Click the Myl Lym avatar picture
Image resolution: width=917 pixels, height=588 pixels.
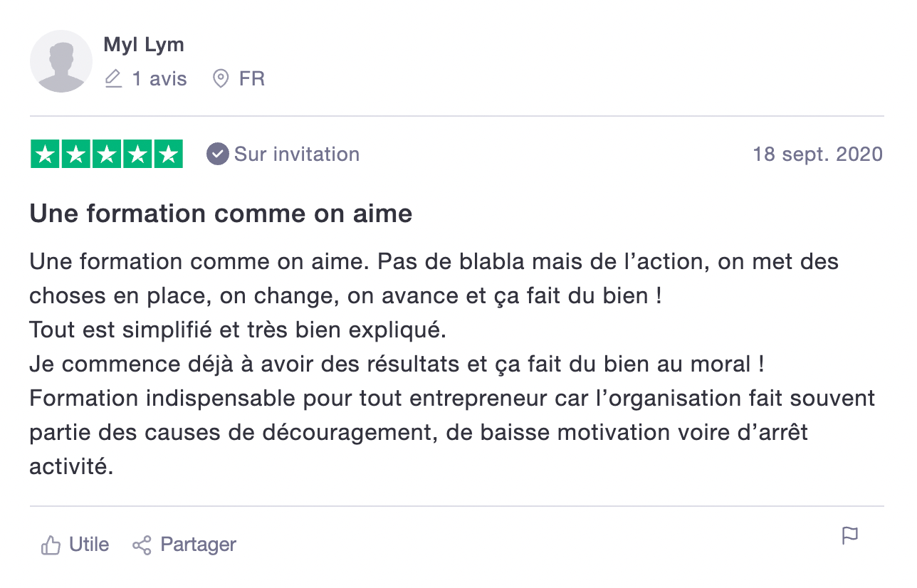61,61
